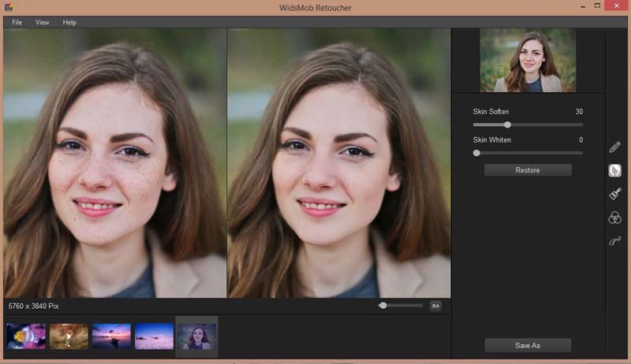The image size is (631, 364).
Task: Select the blue-pink sky landscape thumbnail
Action: (154, 336)
